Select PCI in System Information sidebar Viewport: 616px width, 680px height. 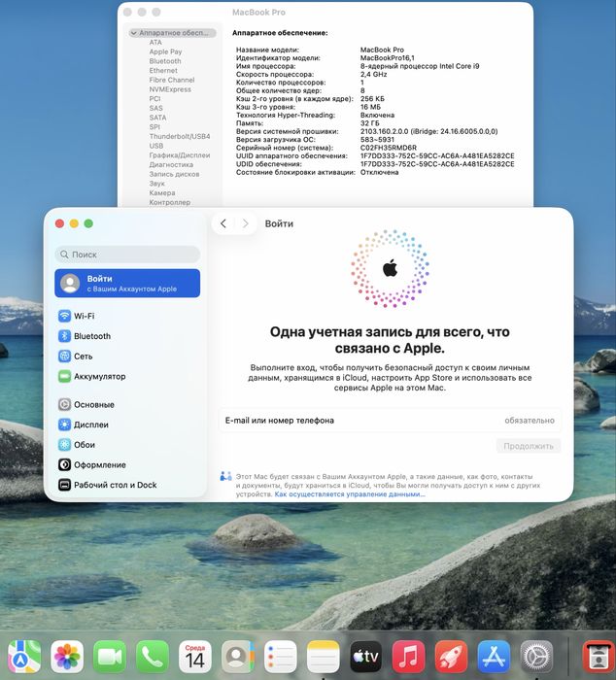coord(154,98)
